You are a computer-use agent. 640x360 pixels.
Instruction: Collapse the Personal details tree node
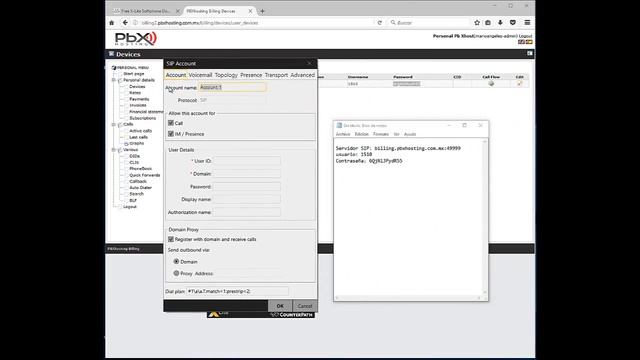click(114, 80)
